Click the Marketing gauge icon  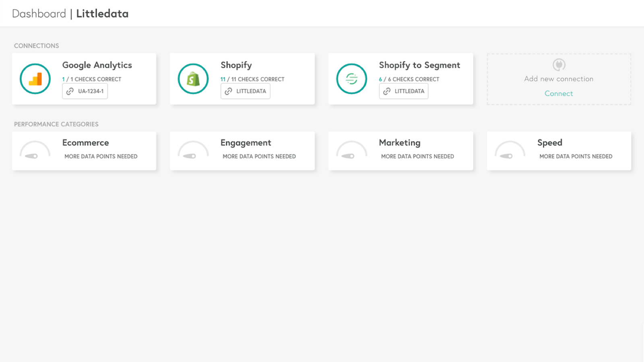tap(352, 150)
